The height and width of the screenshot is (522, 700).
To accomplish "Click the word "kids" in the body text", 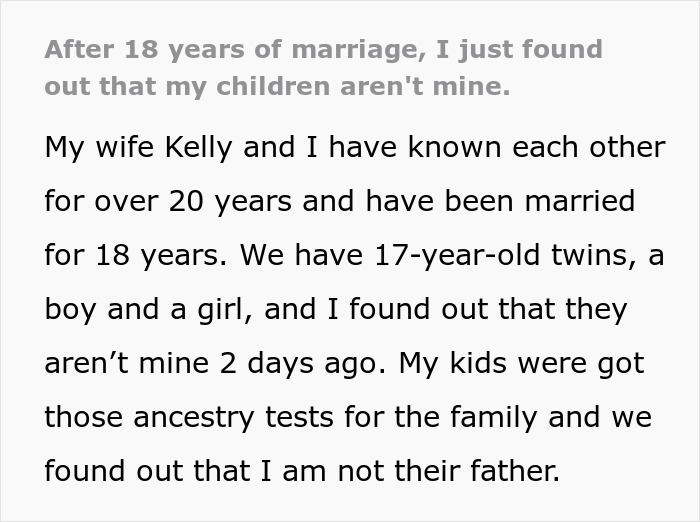I will point(491,363).
